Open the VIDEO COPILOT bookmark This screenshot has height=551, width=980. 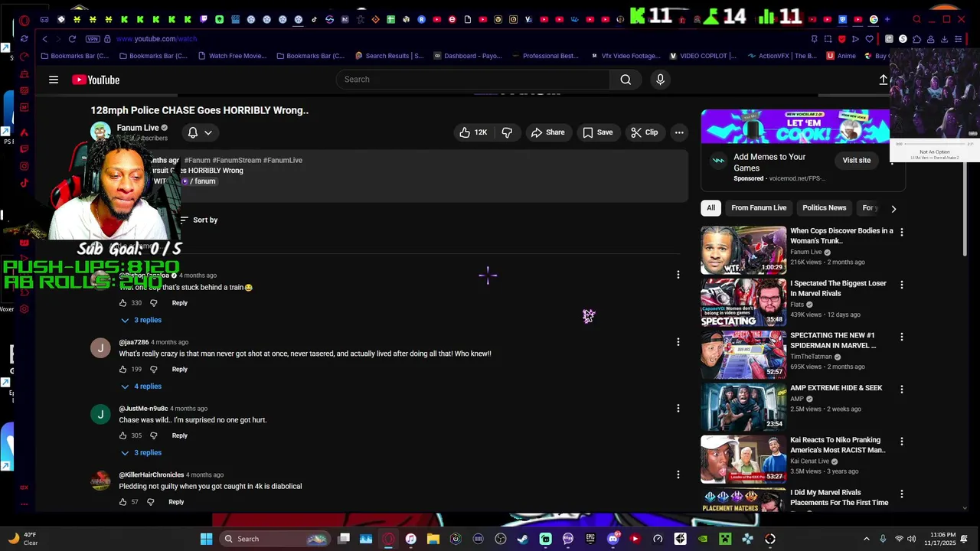pos(703,56)
